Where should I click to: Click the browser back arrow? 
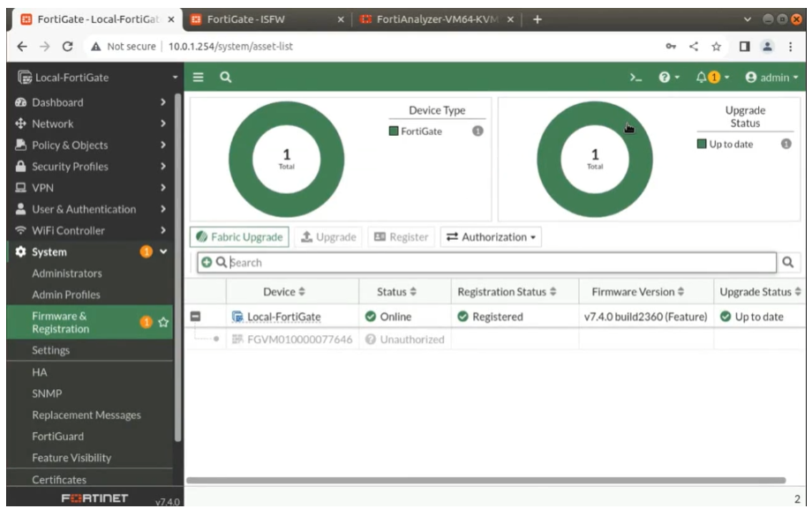tap(22, 46)
